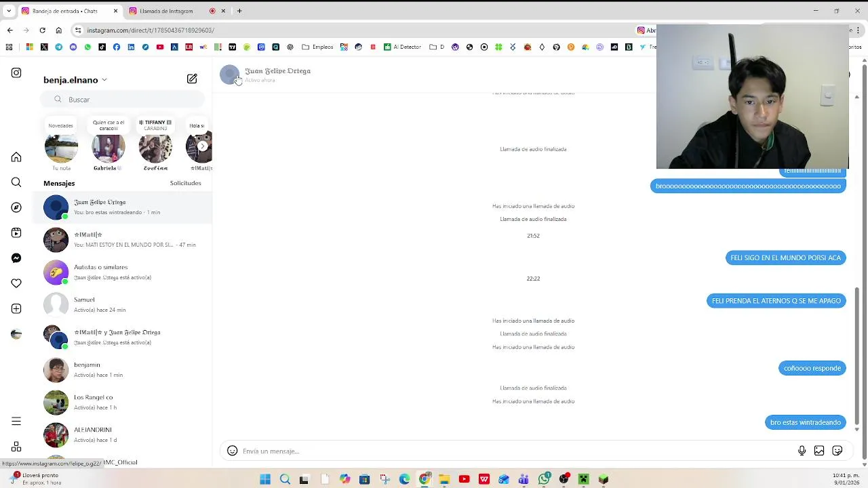Open ☆!Mati!☆ y Juan Felipe Ortega group
The image size is (868, 488).
click(x=123, y=337)
